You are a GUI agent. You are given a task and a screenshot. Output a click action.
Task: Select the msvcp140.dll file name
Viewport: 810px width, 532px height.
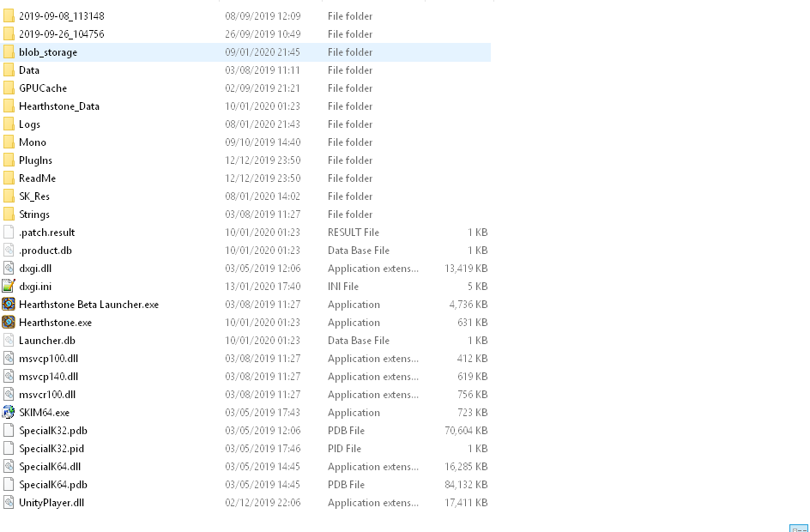coord(48,377)
